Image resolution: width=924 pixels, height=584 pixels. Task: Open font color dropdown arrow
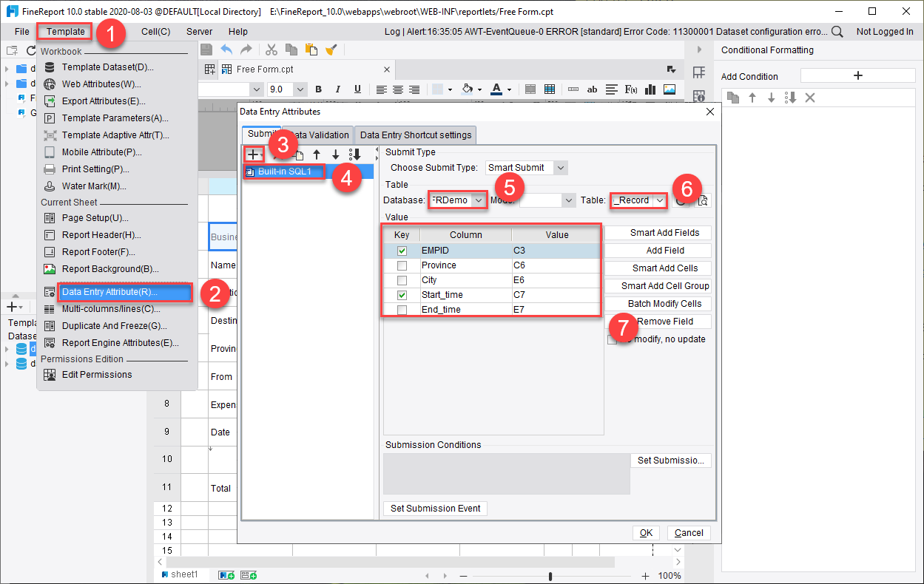[510, 89]
